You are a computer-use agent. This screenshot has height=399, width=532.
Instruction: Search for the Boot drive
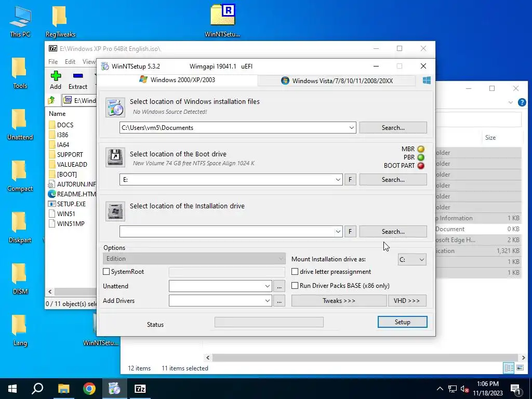point(393,179)
